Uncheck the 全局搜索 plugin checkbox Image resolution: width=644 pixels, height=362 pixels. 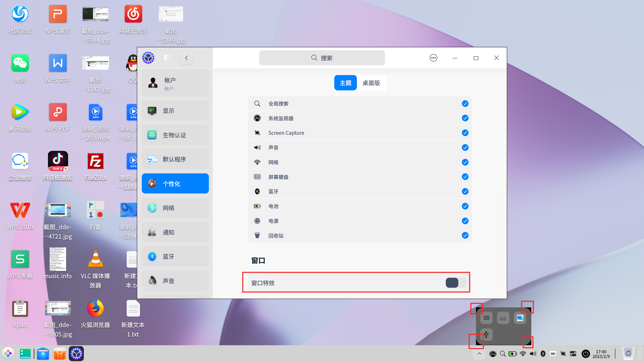click(465, 104)
